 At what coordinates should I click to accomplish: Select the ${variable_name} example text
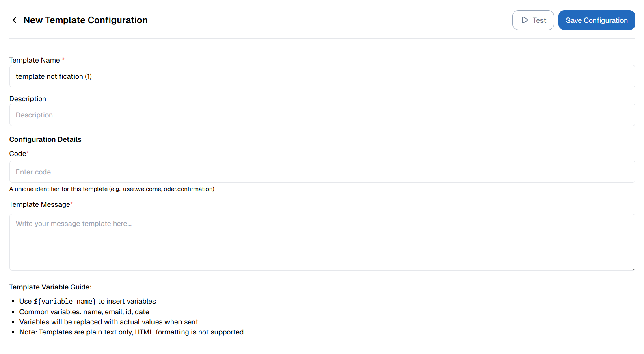[x=64, y=301]
